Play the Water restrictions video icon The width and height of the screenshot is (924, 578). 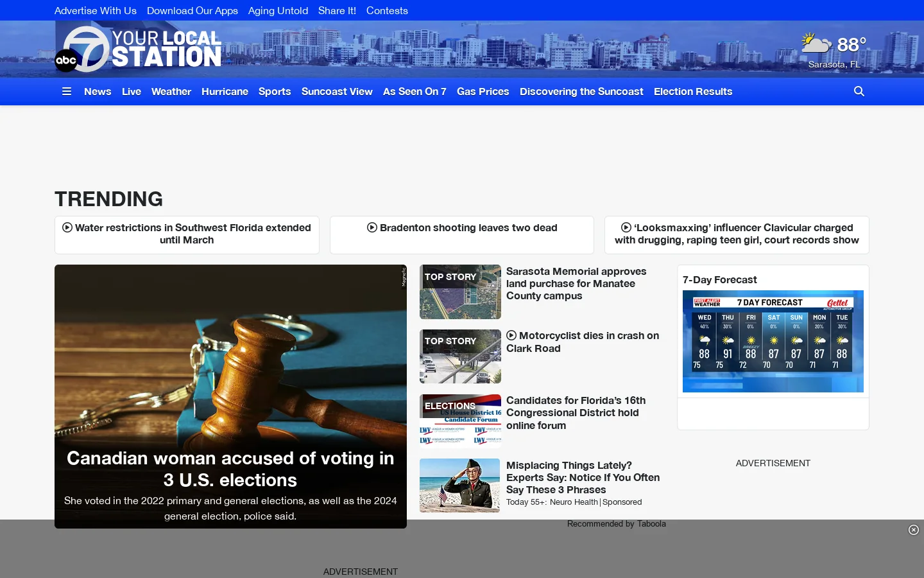67,227
